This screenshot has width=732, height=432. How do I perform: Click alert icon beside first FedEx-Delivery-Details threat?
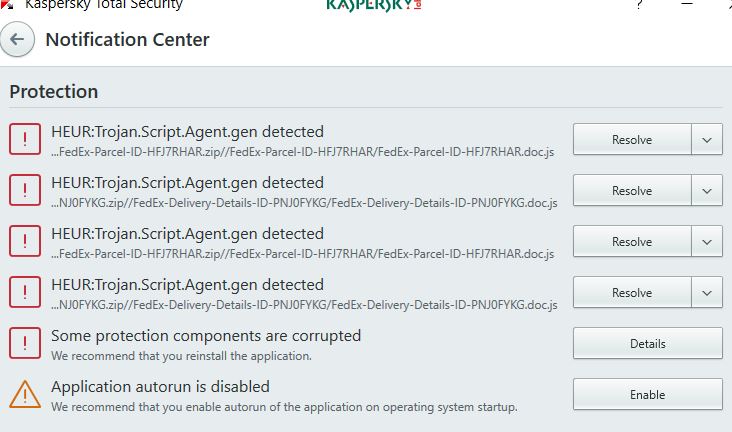click(25, 190)
